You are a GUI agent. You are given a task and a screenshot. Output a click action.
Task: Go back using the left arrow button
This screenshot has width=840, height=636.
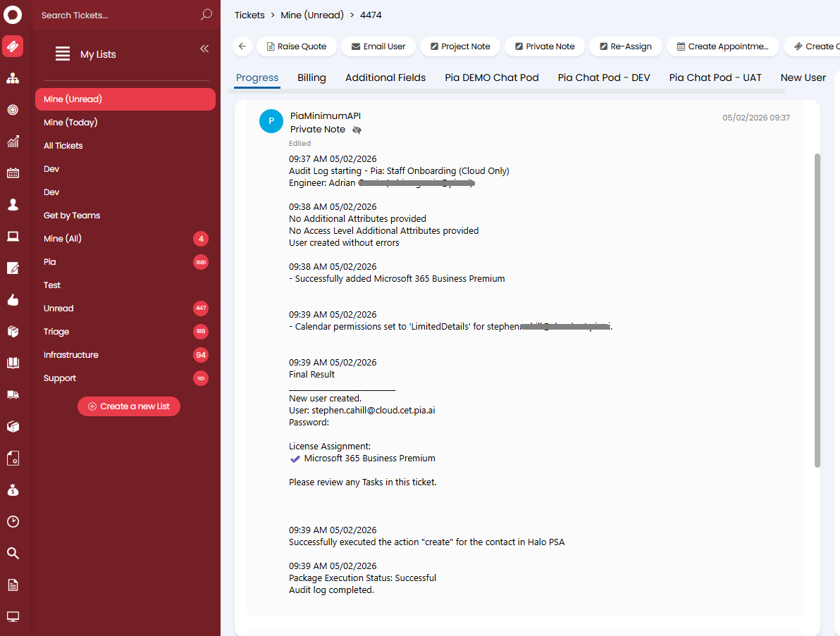242,46
